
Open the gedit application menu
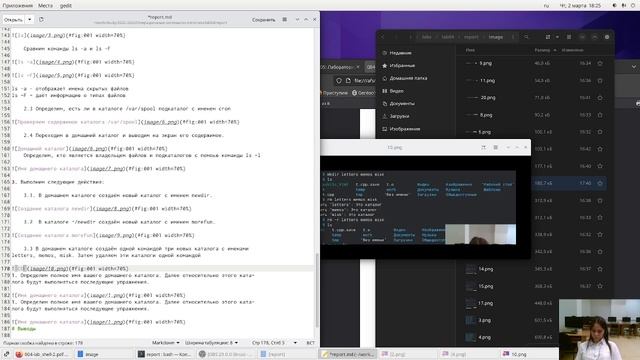(x=66, y=6)
